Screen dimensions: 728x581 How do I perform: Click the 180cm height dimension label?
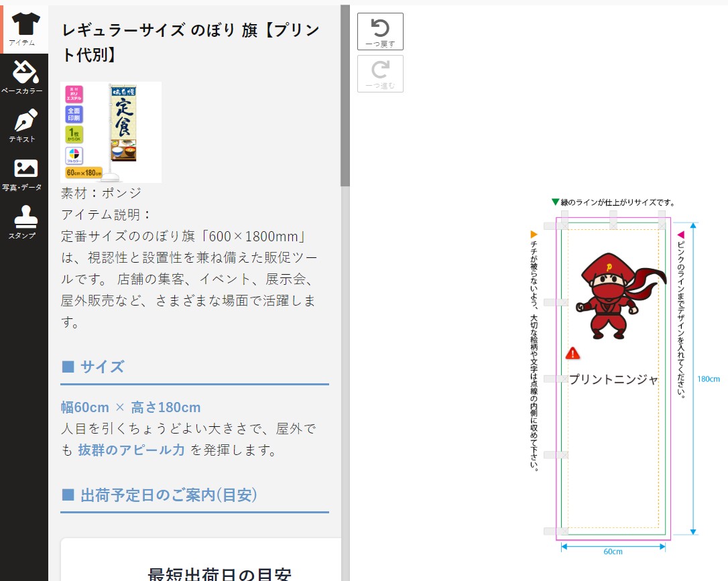[708, 379]
